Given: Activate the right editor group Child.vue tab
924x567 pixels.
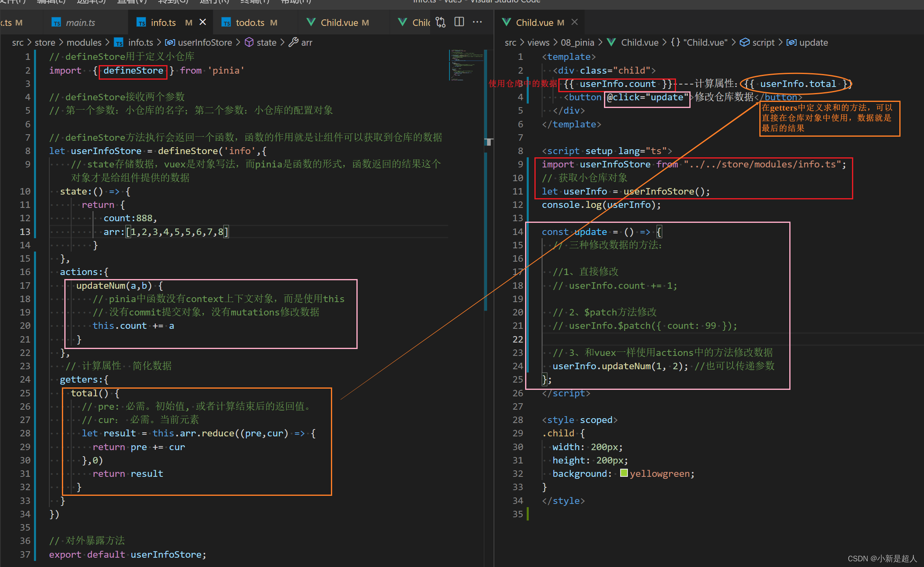Looking at the screenshot, I should pos(534,23).
